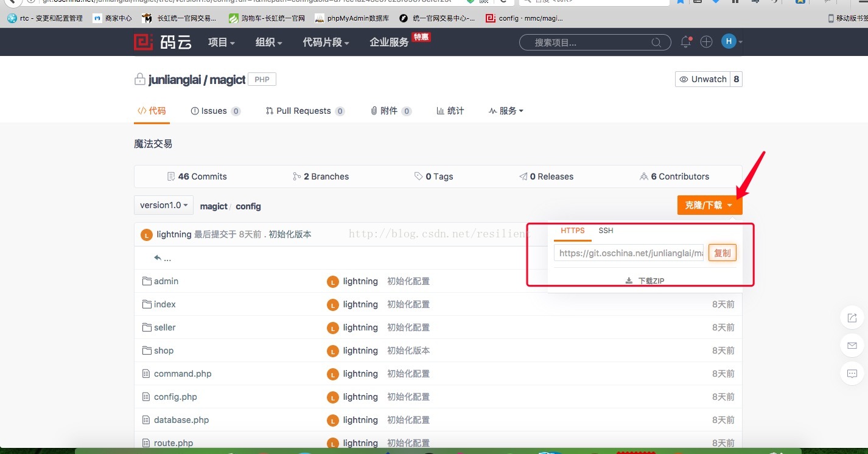868x454 pixels.
Task: Click the PHP language tag
Action: (x=262, y=80)
